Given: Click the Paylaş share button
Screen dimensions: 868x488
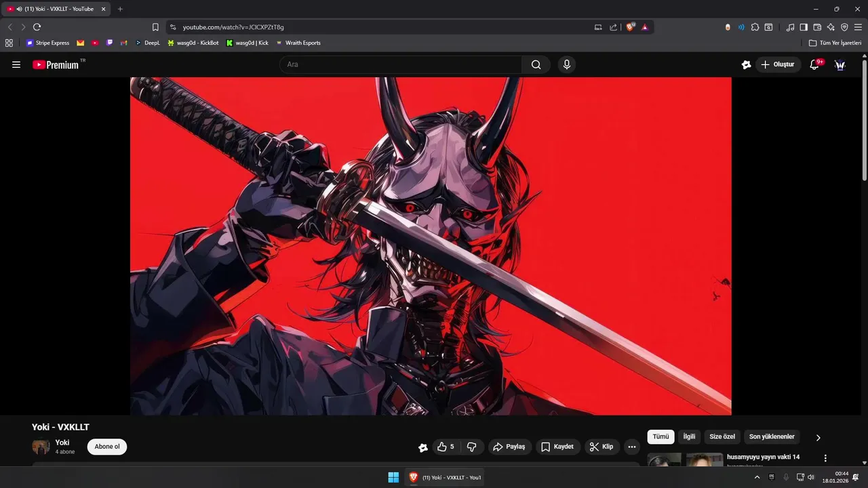Looking at the screenshot, I should point(509,447).
